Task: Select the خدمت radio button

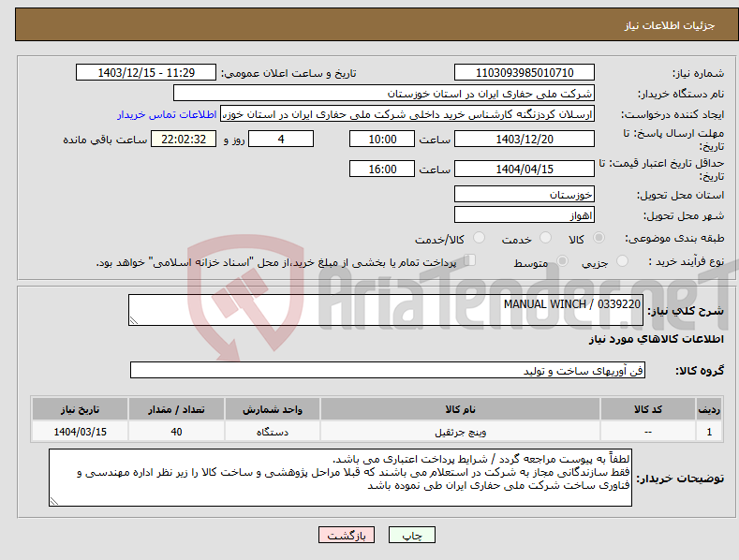Action: click(x=545, y=238)
